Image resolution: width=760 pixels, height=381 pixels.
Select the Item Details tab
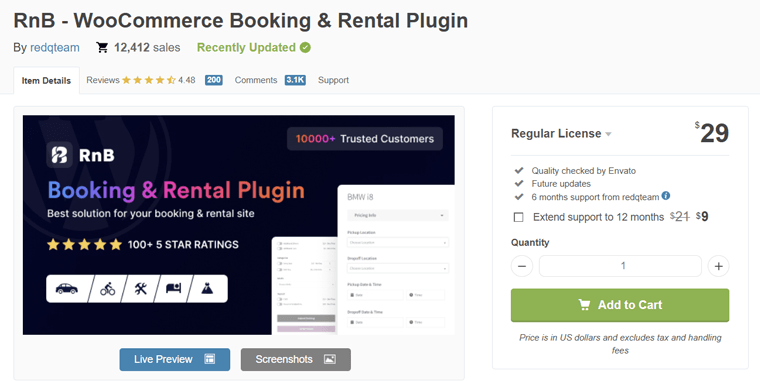46,80
